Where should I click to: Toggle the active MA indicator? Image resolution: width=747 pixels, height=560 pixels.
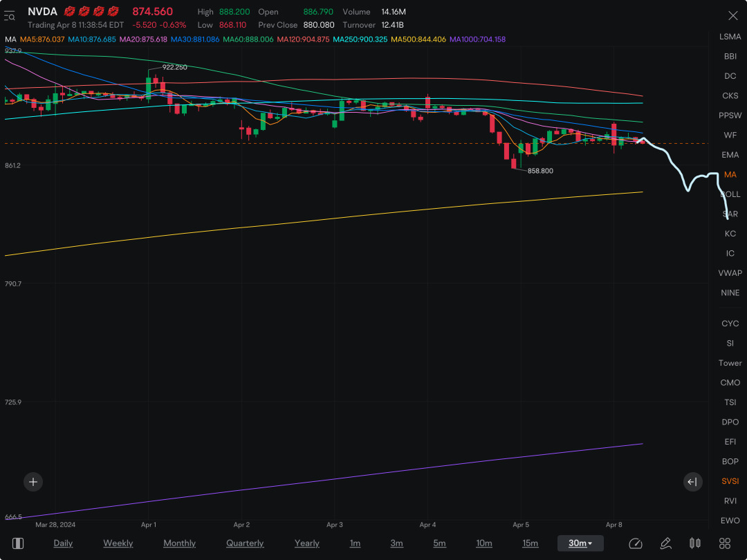pyautogui.click(x=730, y=175)
